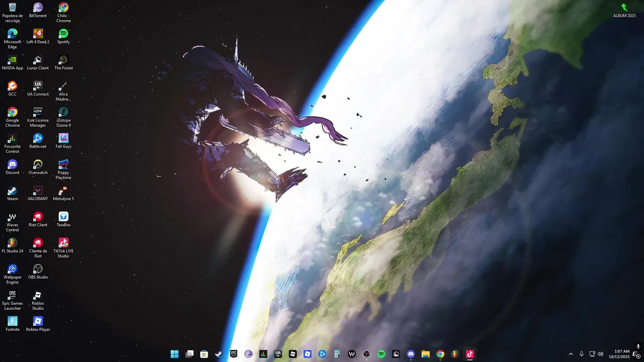Select the Focusrite Control desktop shortcut
This screenshot has width=644, height=362.
point(13,143)
